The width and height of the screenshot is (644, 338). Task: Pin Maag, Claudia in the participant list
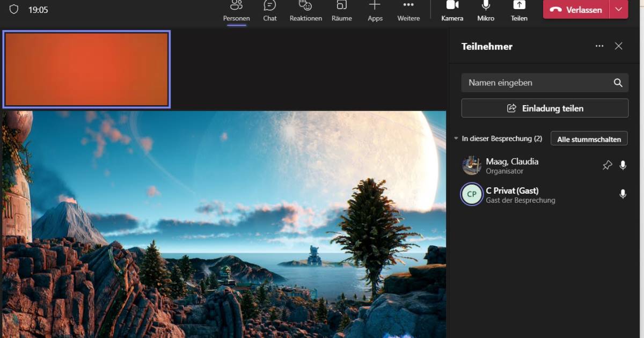(x=607, y=165)
